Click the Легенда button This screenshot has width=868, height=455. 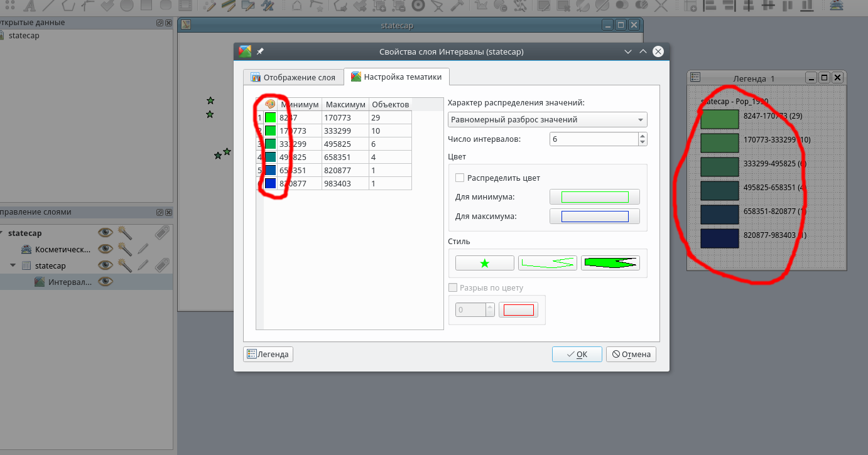(x=268, y=355)
